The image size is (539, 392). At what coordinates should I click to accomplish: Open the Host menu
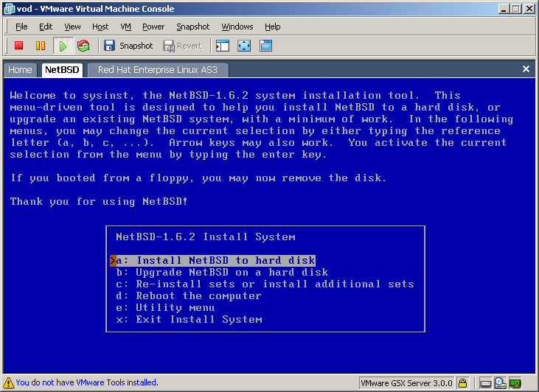click(100, 27)
